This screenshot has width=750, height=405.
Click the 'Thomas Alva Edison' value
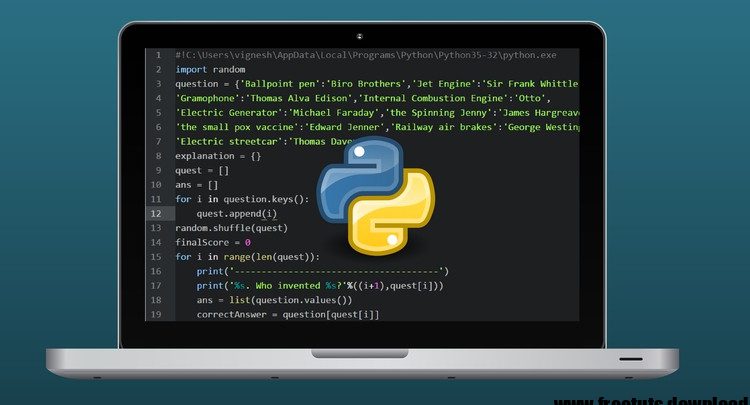click(299, 98)
